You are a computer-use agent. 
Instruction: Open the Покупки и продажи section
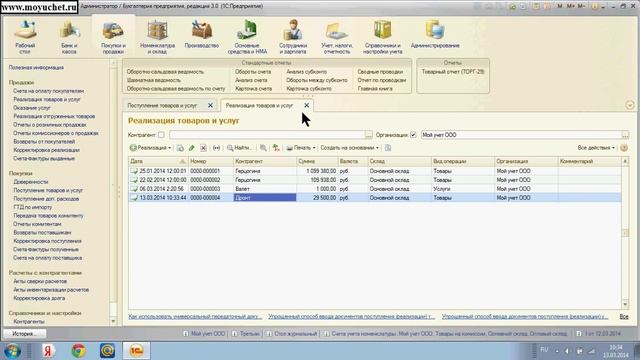pyautogui.click(x=113, y=37)
